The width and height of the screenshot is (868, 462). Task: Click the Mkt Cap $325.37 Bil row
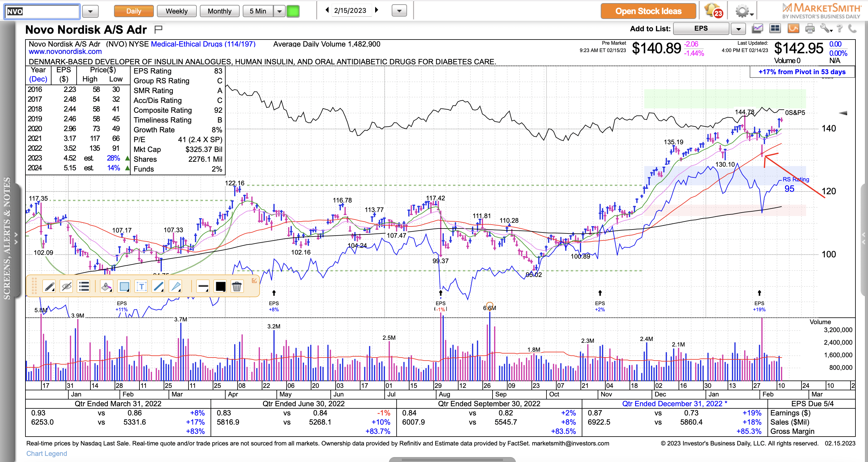pos(178,149)
